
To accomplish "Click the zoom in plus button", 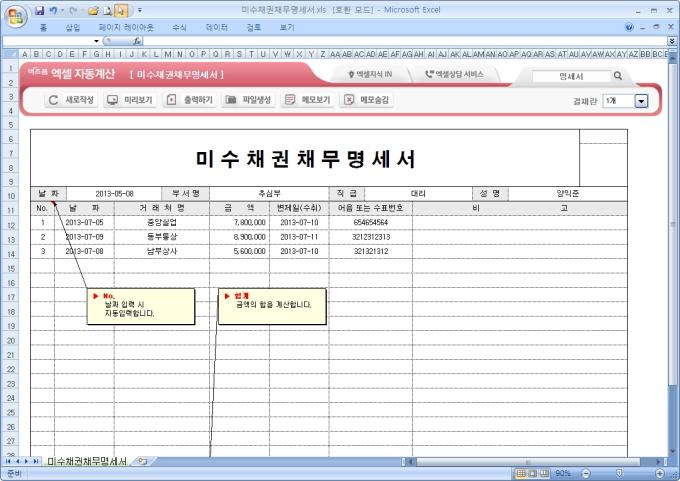I will 660,473.
